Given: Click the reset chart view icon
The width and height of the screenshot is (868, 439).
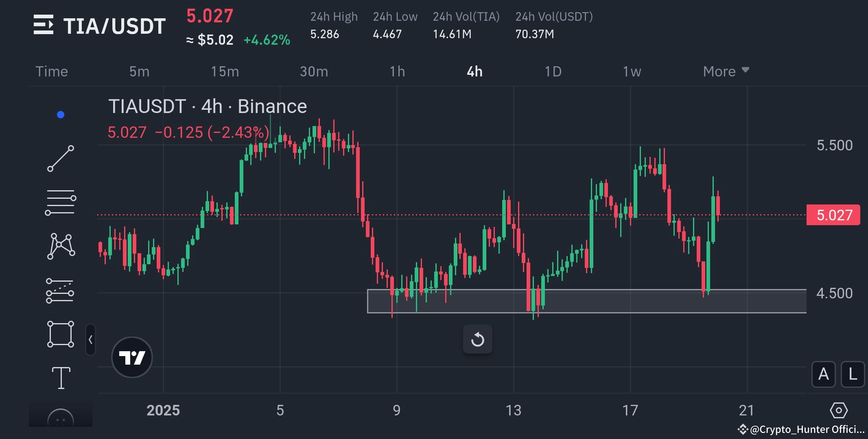Looking at the screenshot, I should click(x=478, y=339).
